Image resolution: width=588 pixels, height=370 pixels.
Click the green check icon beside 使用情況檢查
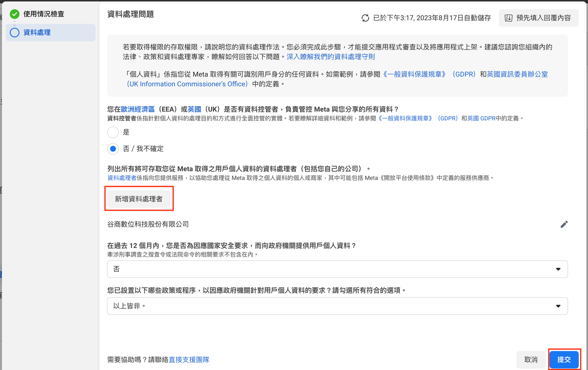pos(15,14)
